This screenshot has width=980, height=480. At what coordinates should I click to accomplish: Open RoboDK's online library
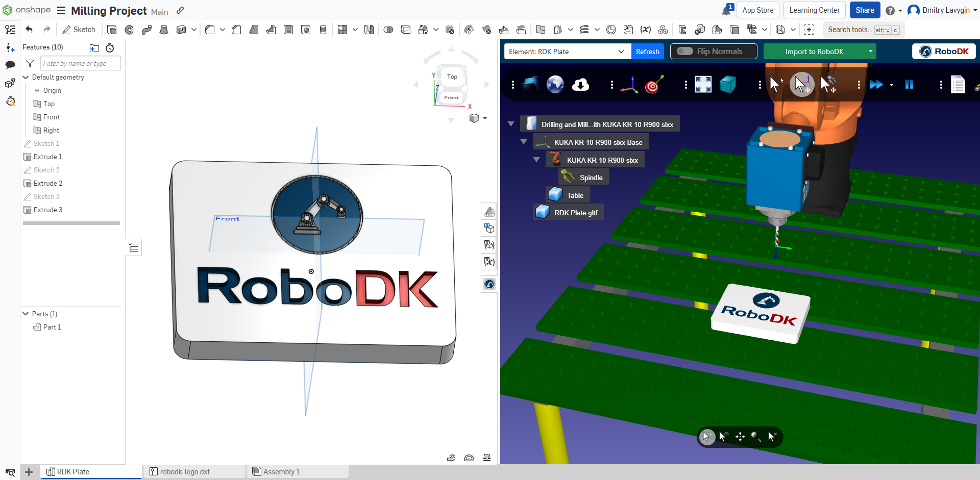pyautogui.click(x=554, y=85)
